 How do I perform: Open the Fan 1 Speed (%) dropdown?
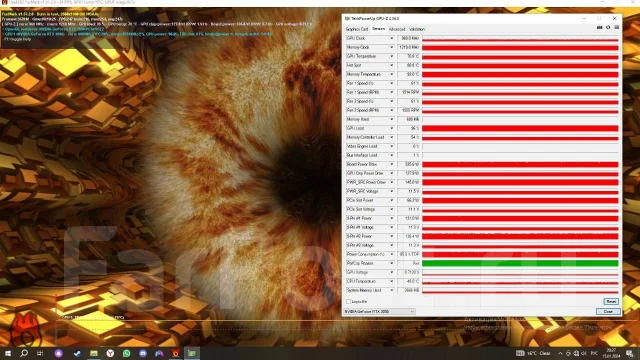(391, 83)
